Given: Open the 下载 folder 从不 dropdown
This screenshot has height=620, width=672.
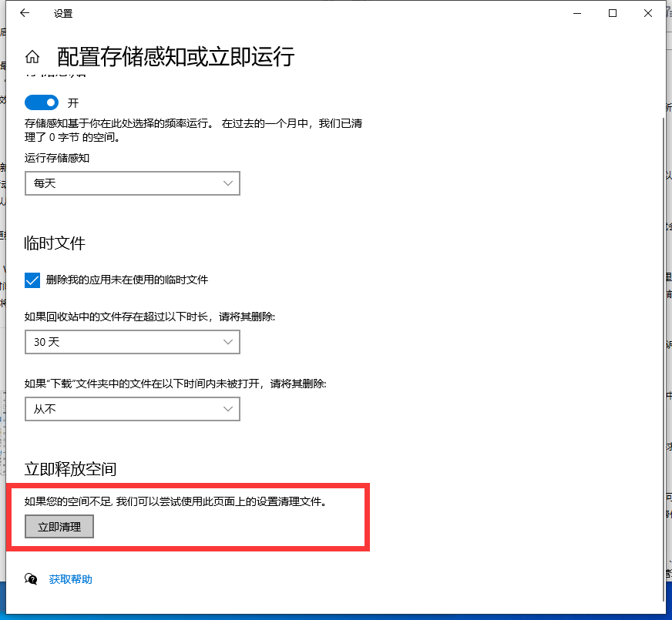Looking at the screenshot, I should pyautogui.click(x=132, y=409).
